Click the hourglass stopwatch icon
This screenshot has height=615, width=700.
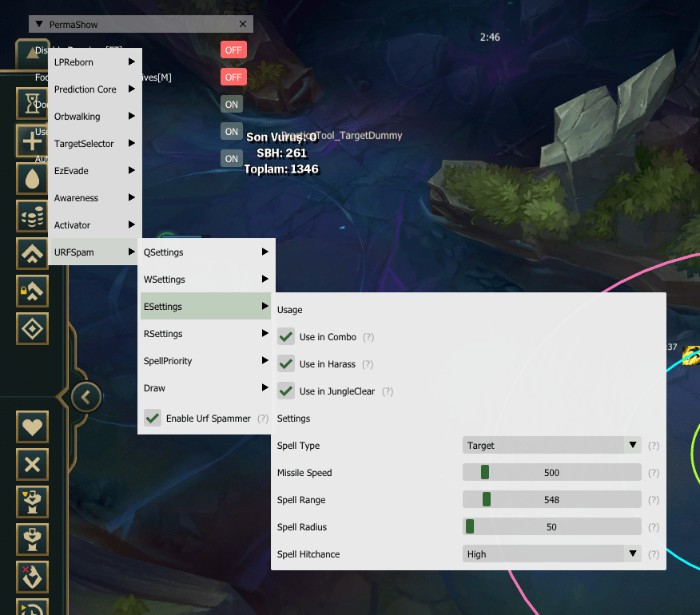click(32, 104)
